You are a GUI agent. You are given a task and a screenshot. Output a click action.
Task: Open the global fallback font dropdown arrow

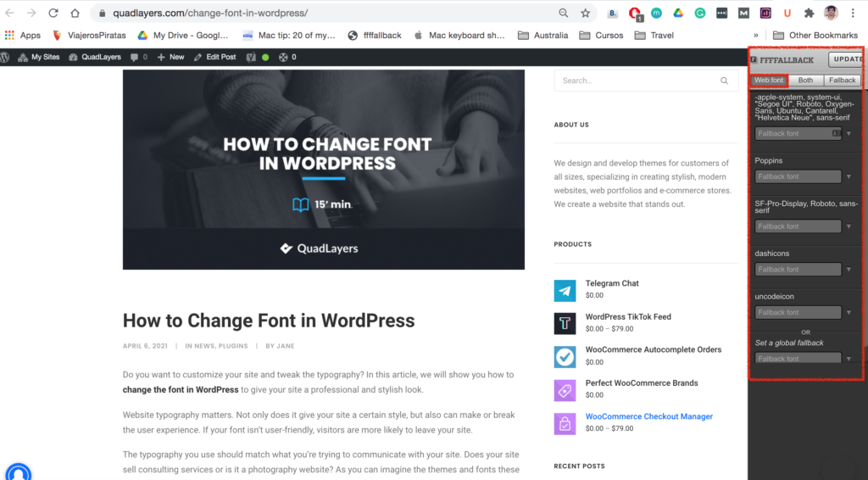[849, 359]
